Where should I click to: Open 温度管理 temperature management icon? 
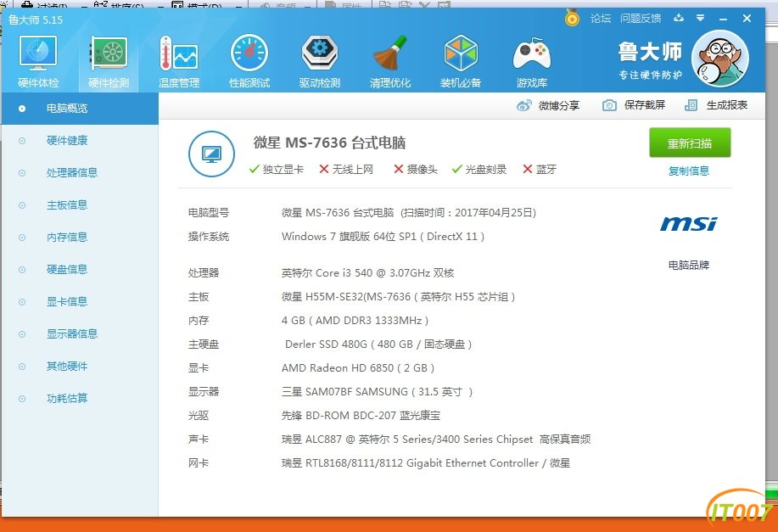179,62
